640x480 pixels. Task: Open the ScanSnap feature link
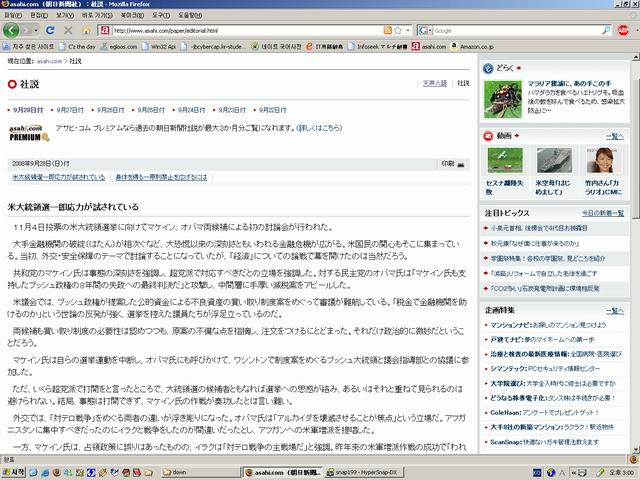(x=544, y=442)
